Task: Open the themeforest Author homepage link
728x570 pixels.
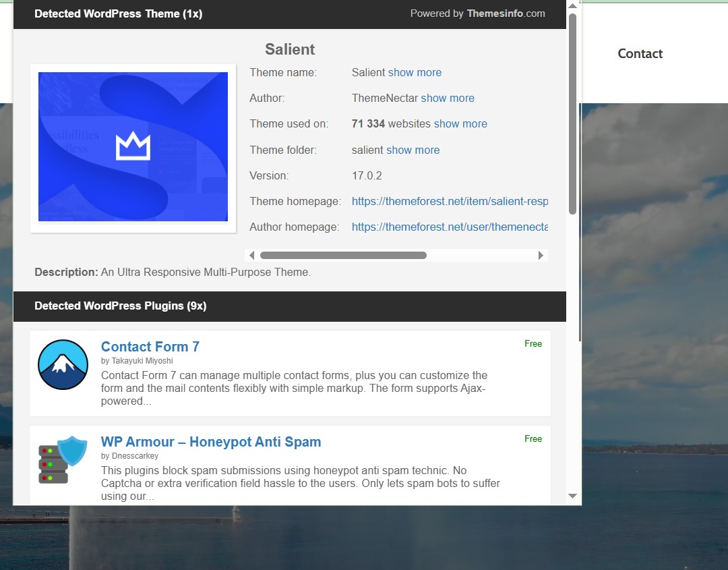Action: tap(450, 227)
